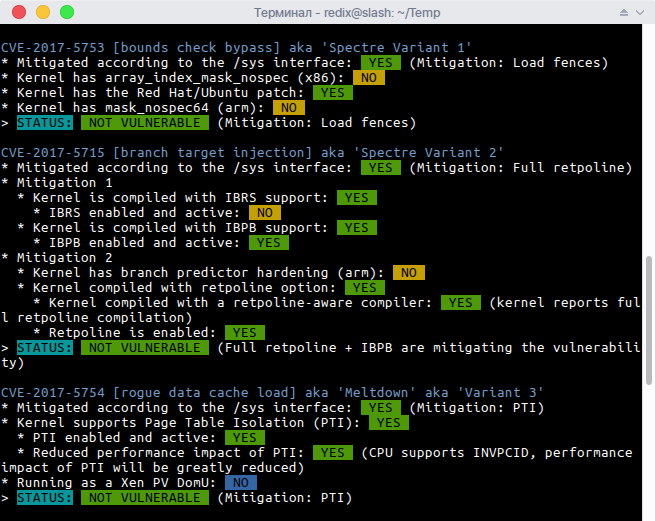Click YES badge for Red Hat/Ubuntu patch
Viewport: 655px width, 521px height.
[333, 93]
